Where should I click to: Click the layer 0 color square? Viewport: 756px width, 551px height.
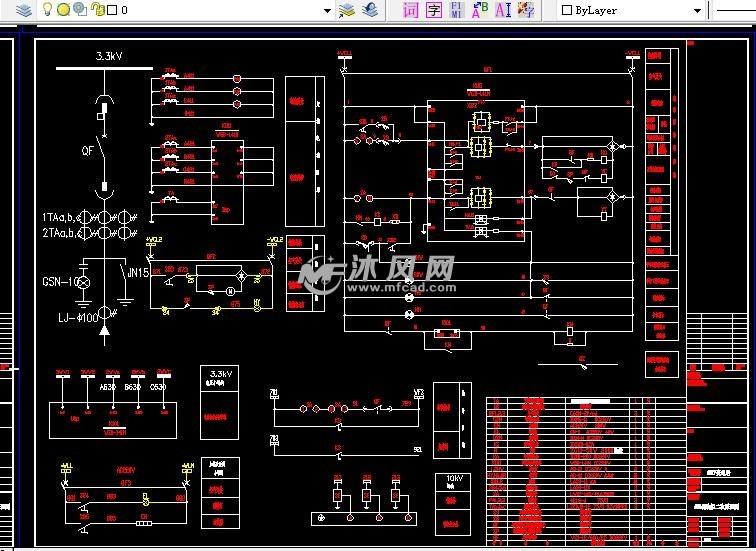[x=111, y=10]
